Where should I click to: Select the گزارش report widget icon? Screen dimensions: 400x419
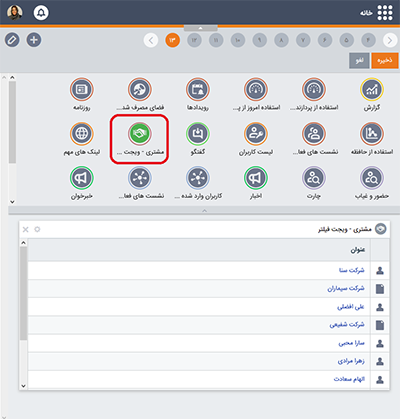click(372, 89)
